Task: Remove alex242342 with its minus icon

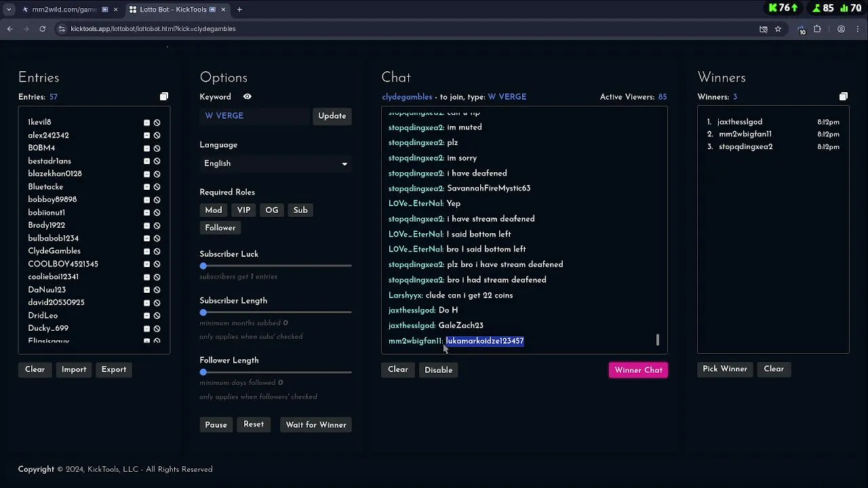Action: click(146, 136)
